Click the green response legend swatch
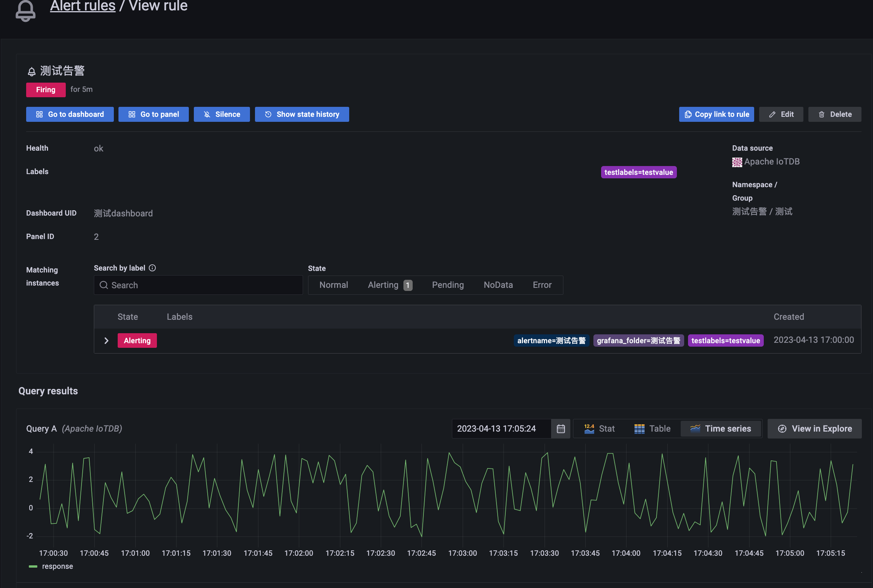The image size is (873, 588). click(x=33, y=566)
